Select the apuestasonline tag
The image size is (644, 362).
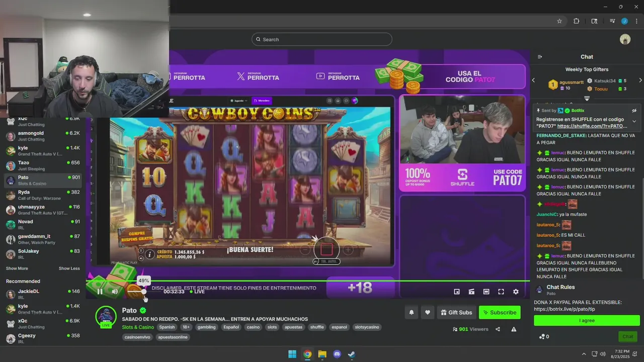[173, 337]
